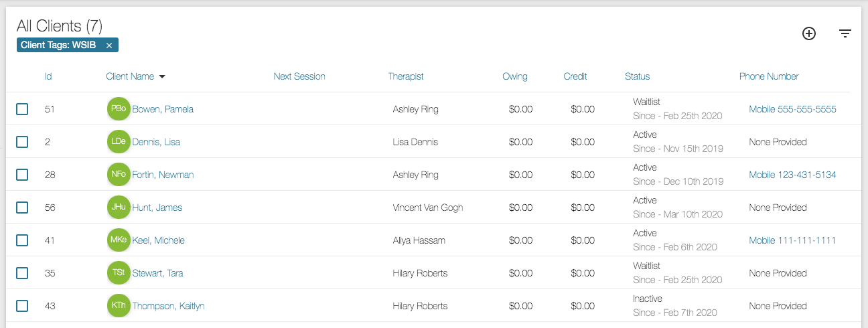The width and height of the screenshot is (868, 328).
Task: Click the JHu avatar for James Hunt
Action: point(119,208)
